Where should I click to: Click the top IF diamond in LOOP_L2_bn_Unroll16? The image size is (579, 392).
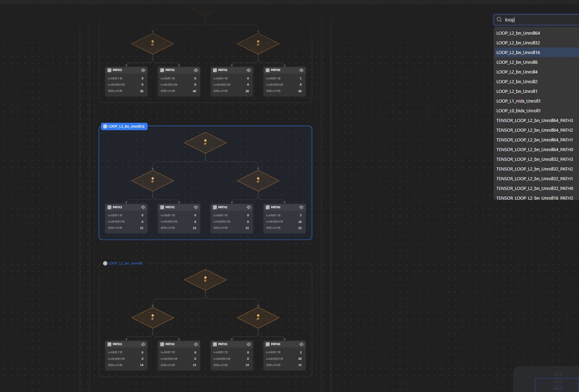click(205, 142)
